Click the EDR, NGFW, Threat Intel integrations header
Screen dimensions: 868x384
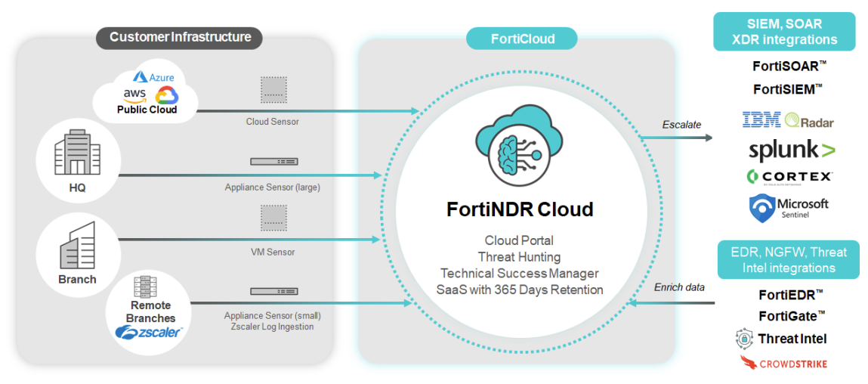coord(789,259)
